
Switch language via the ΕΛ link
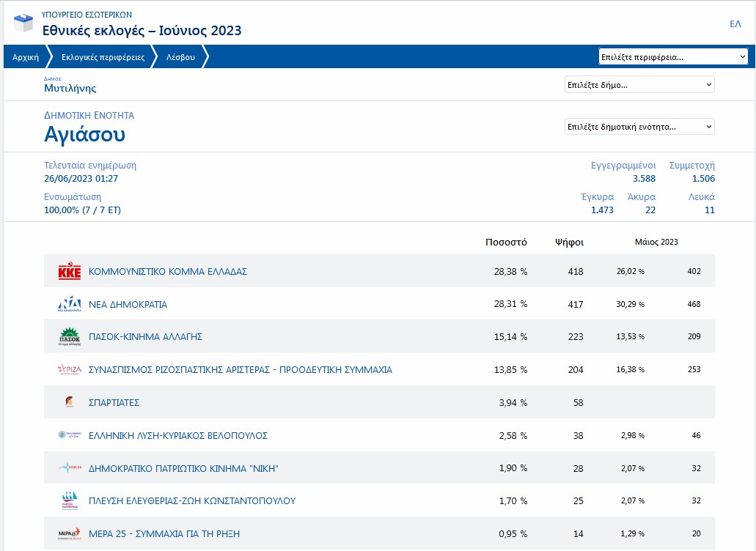click(x=735, y=24)
